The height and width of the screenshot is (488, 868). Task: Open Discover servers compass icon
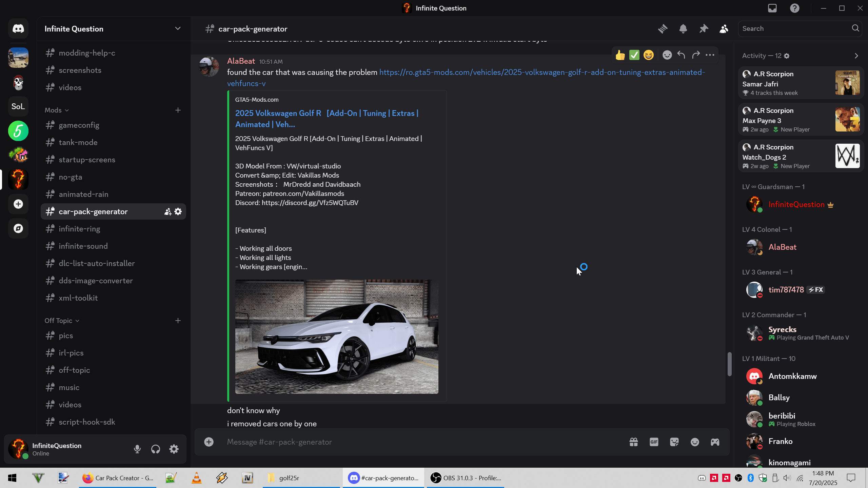coord(18,228)
